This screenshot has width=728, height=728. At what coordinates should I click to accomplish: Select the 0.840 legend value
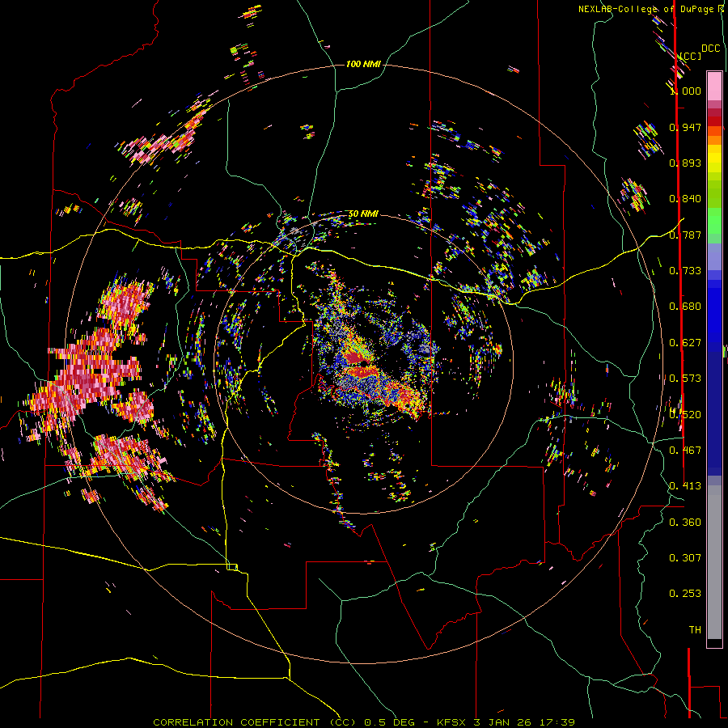point(685,199)
